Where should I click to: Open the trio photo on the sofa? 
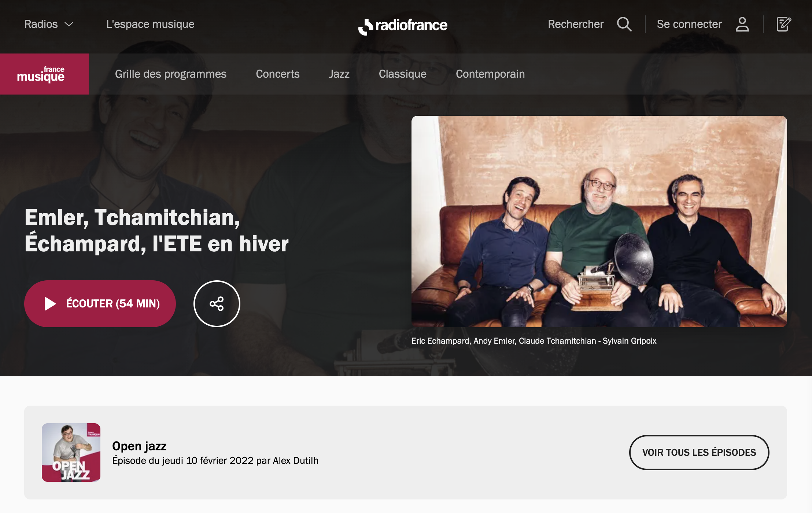click(x=599, y=221)
